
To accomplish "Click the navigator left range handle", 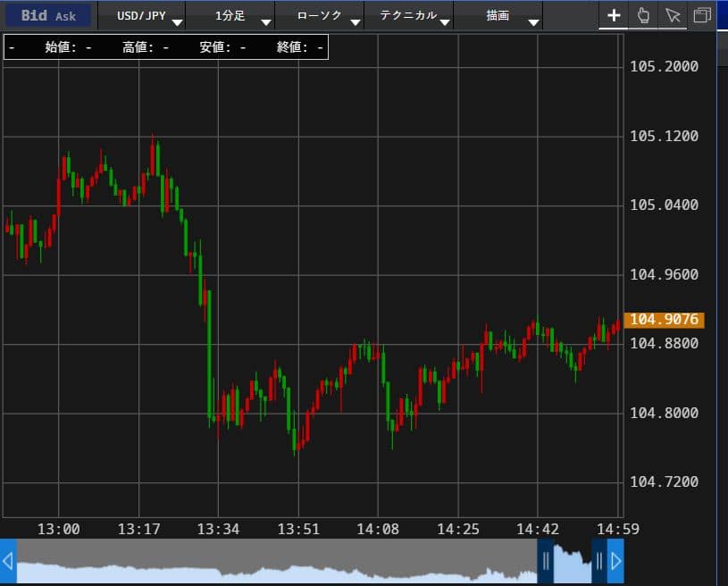I will point(546,561).
